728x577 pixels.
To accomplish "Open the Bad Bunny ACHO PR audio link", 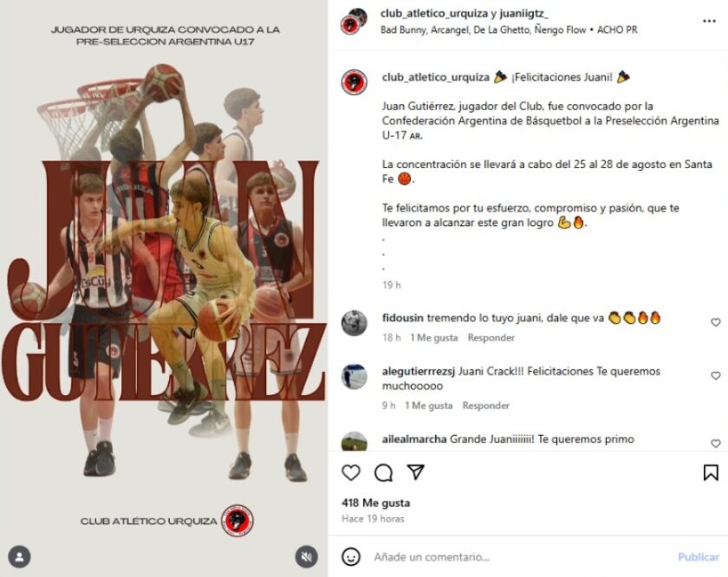I will pos(509,29).
